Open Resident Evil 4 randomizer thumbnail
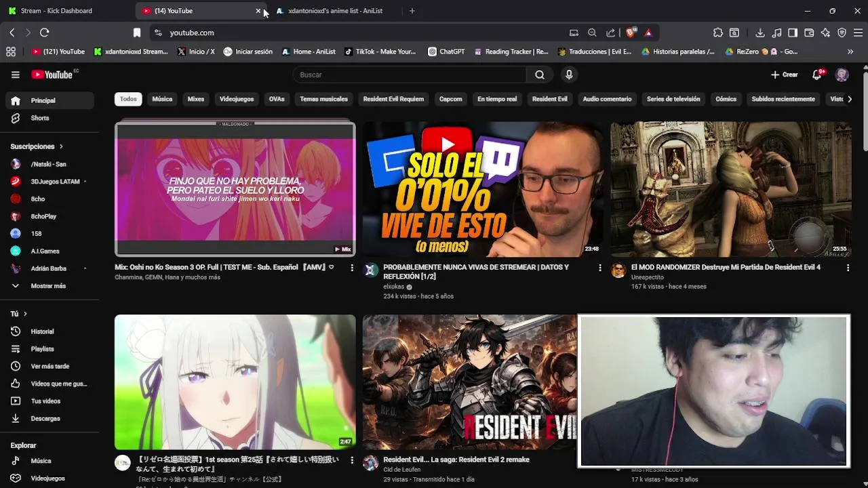 tap(731, 189)
